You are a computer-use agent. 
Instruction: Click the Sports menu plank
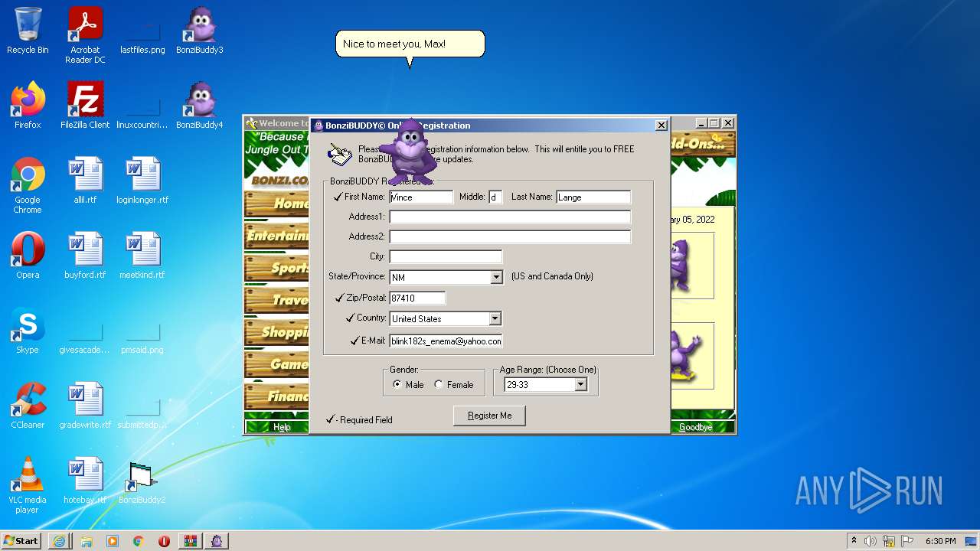point(277,268)
